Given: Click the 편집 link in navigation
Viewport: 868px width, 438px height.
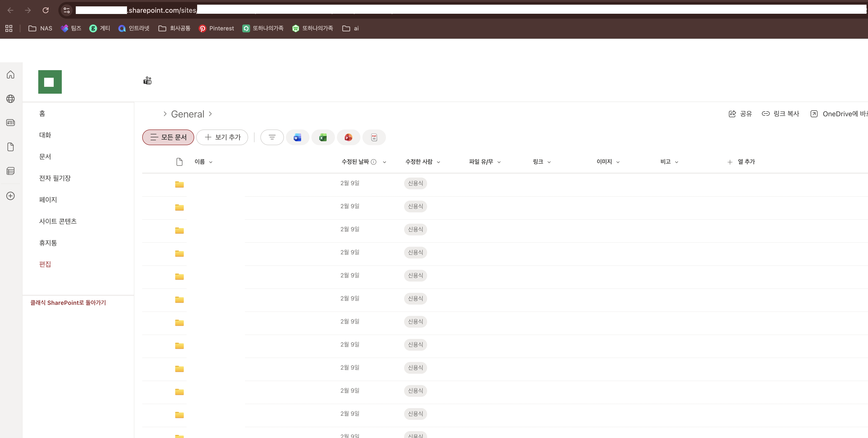Looking at the screenshot, I should point(45,264).
